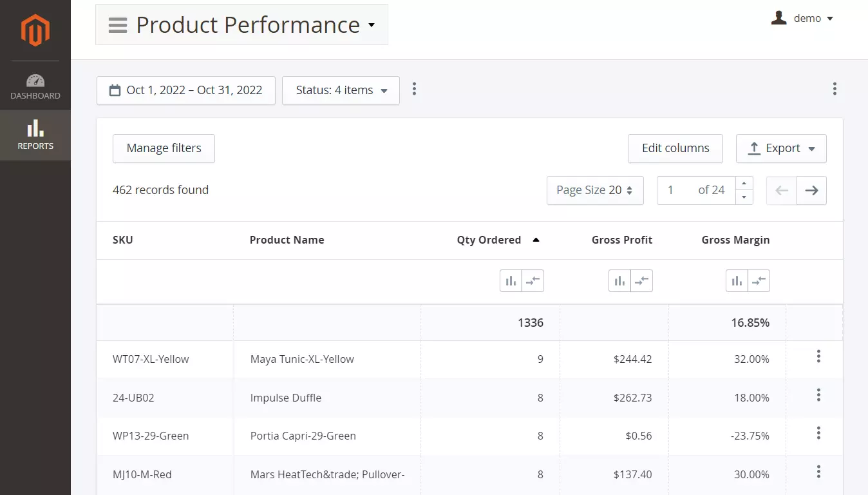Expand the Status: 4 items dropdown
Screen dimensions: 868x495
341,90
